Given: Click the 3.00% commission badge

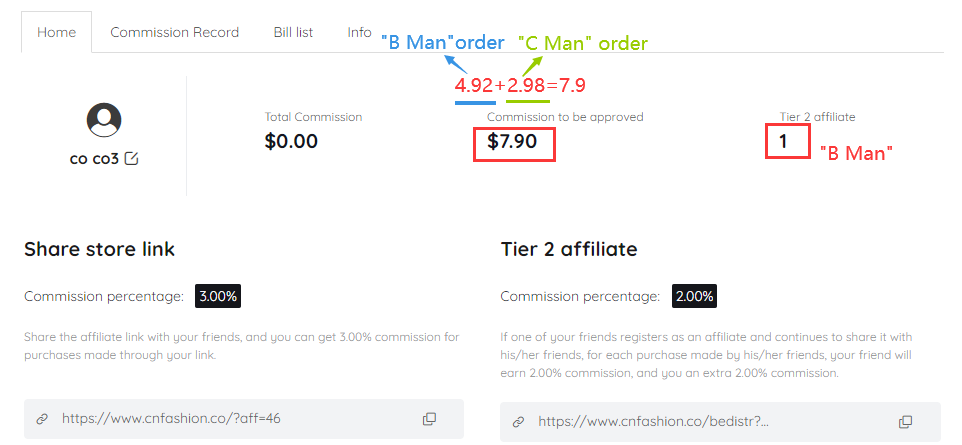Looking at the screenshot, I should point(218,296).
